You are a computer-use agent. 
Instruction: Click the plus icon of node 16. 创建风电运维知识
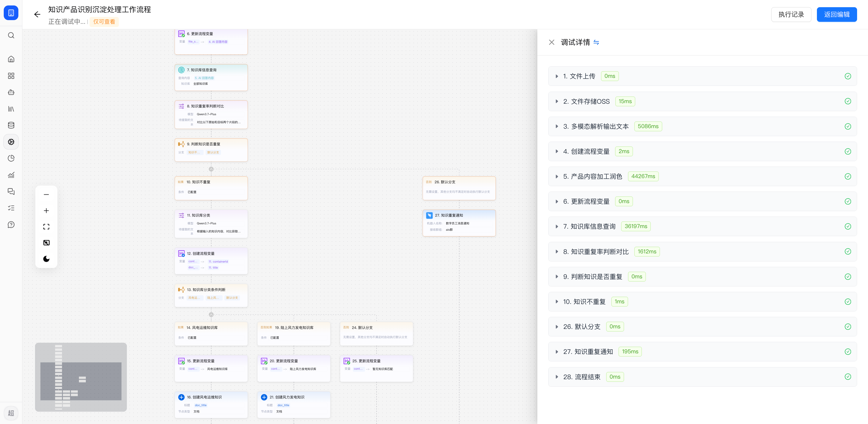[181, 397]
